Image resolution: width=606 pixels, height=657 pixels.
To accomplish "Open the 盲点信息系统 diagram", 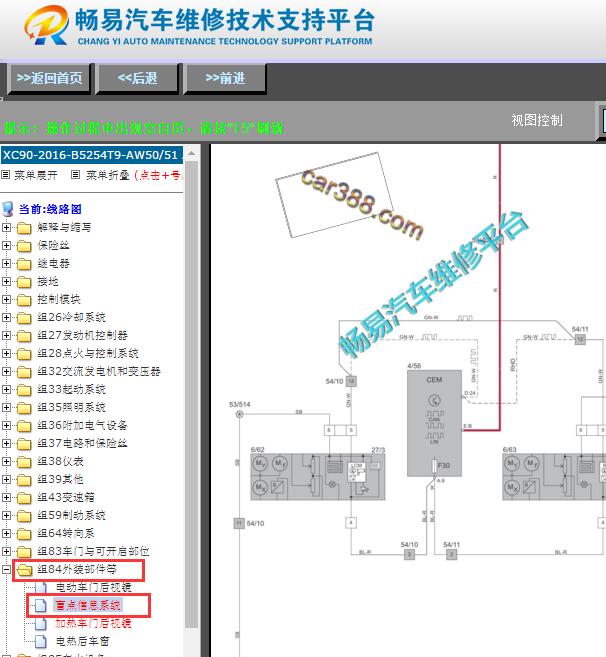I will pyautogui.click(x=88, y=605).
